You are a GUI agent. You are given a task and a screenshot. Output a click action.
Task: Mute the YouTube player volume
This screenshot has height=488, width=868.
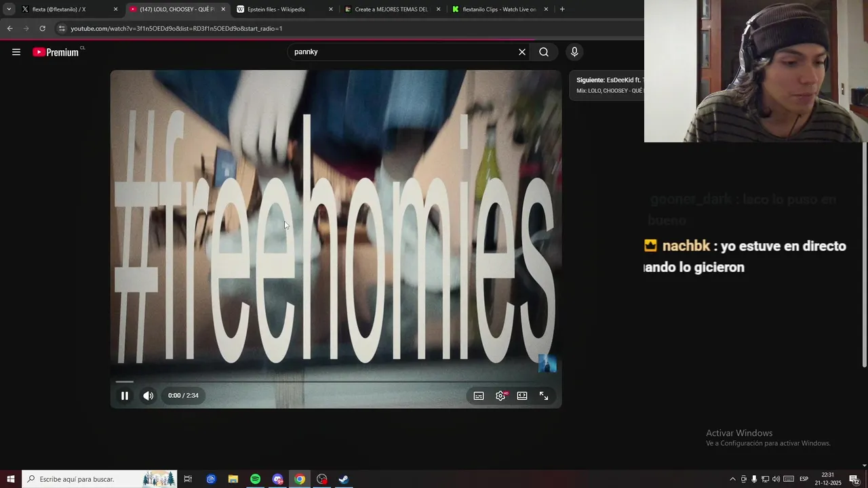click(149, 396)
